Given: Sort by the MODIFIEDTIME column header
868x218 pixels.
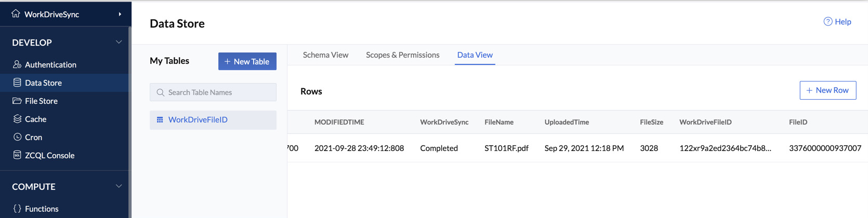Looking at the screenshot, I should click(339, 122).
